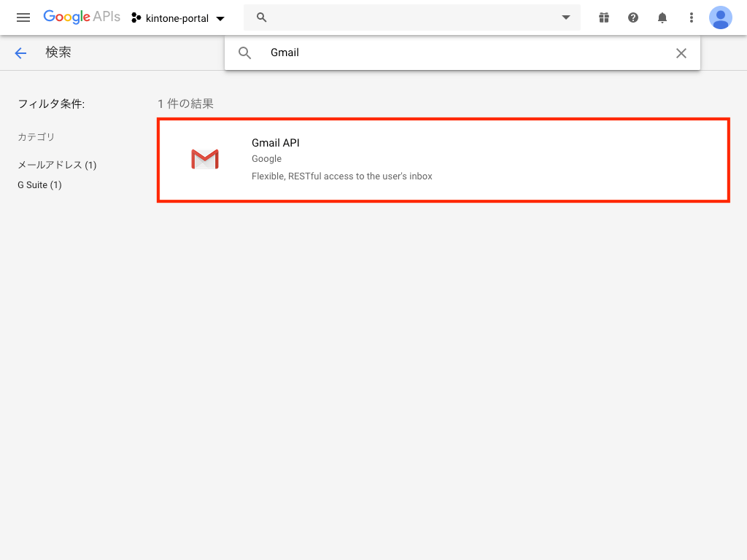Open the three-dot more options menu
Screen dimensions: 747x560
click(x=692, y=17)
